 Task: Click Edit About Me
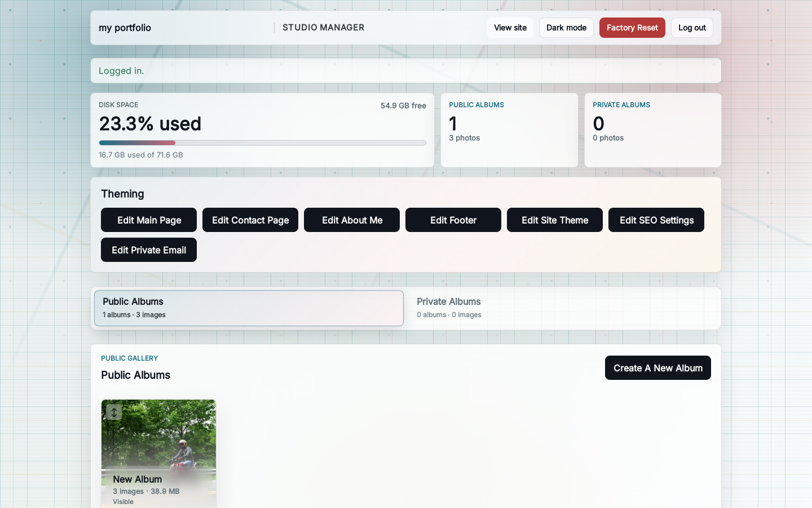click(352, 220)
